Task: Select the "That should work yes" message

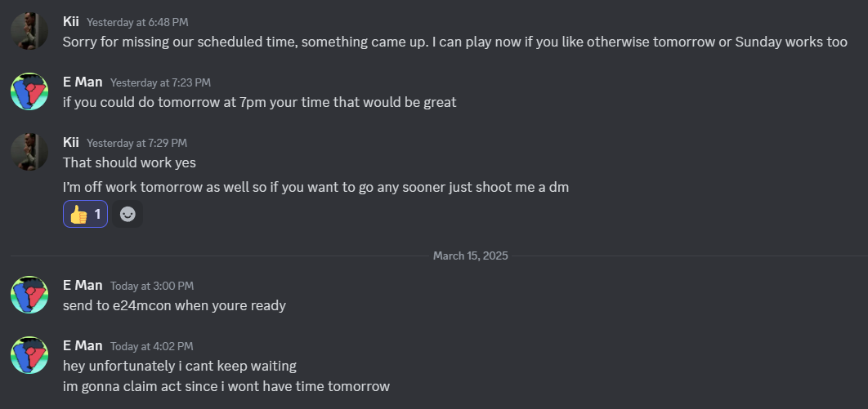Action: point(129,162)
